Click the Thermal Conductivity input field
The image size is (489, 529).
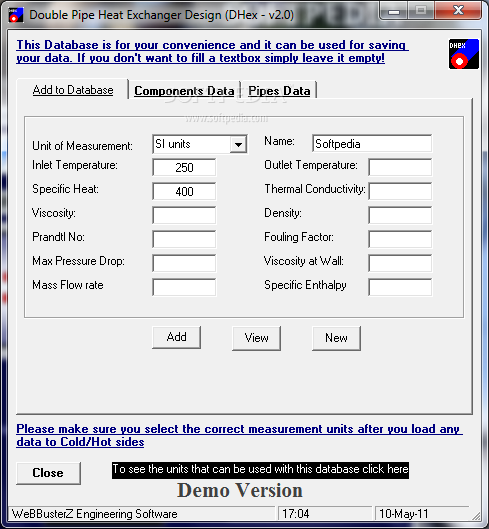click(400, 191)
